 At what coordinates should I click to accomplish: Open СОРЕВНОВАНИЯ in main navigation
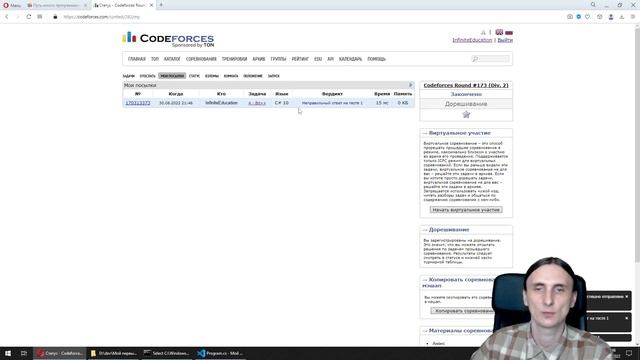[x=201, y=59]
